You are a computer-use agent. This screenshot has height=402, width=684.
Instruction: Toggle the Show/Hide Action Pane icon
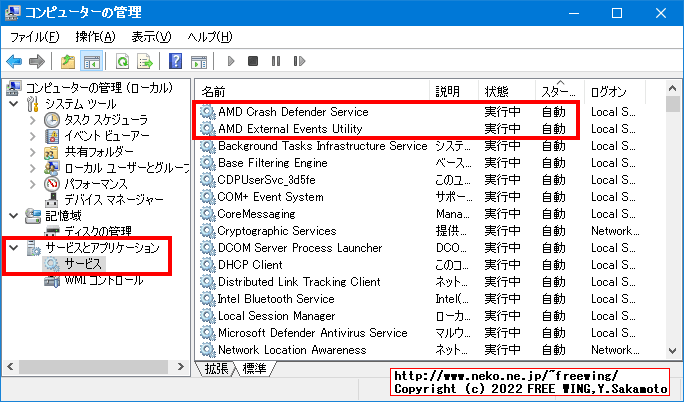click(x=199, y=61)
